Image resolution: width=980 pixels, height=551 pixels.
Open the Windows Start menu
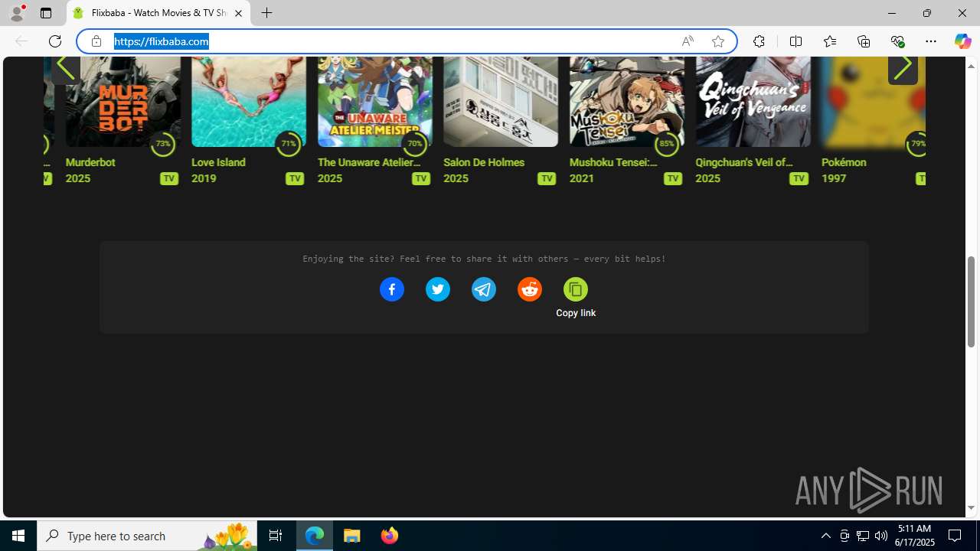pos(18,536)
